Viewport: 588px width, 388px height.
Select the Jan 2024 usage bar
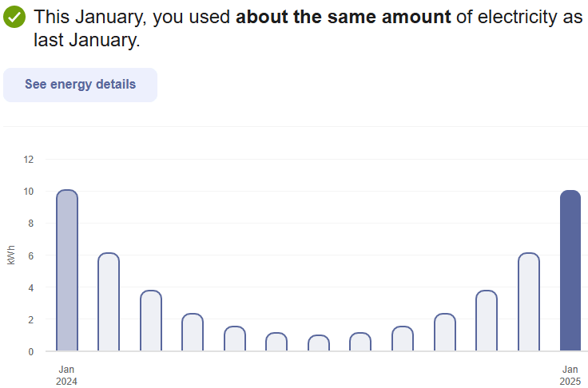(67, 271)
